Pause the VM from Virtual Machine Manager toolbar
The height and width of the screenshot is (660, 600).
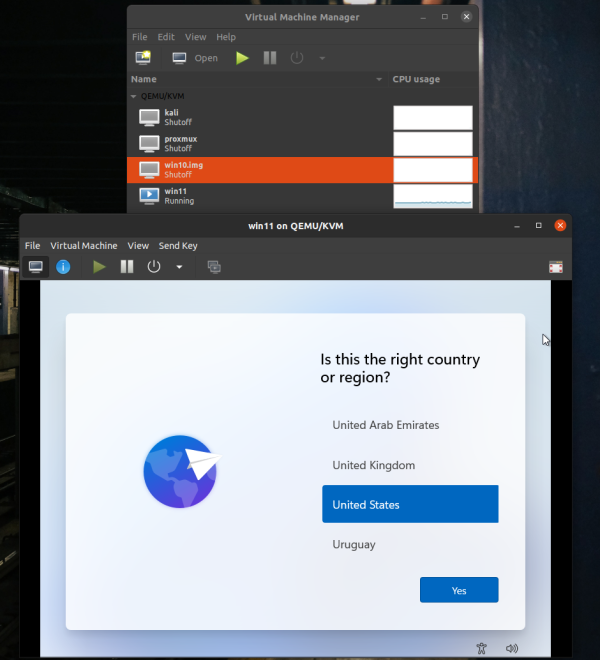click(x=270, y=58)
